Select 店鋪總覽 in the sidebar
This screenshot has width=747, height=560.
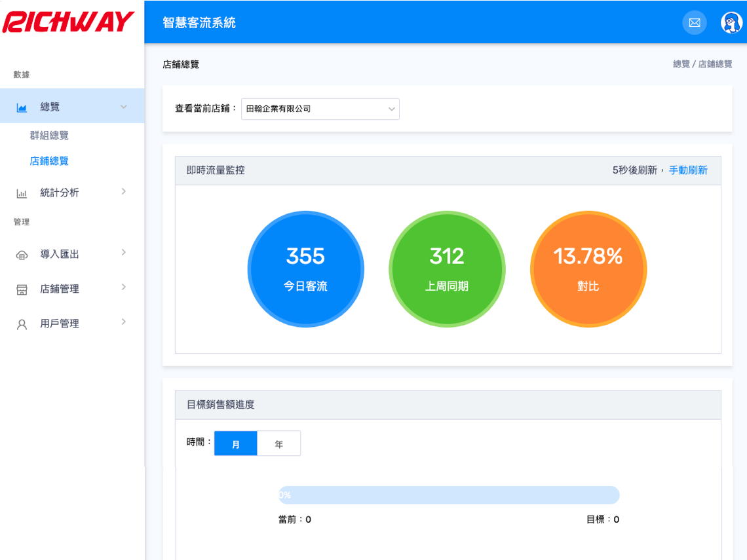tap(49, 161)
